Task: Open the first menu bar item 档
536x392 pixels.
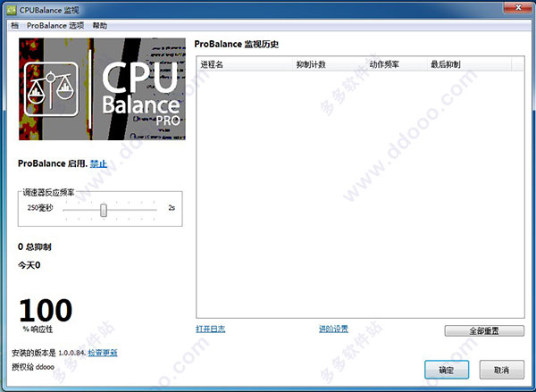Action: pos(14,26)
